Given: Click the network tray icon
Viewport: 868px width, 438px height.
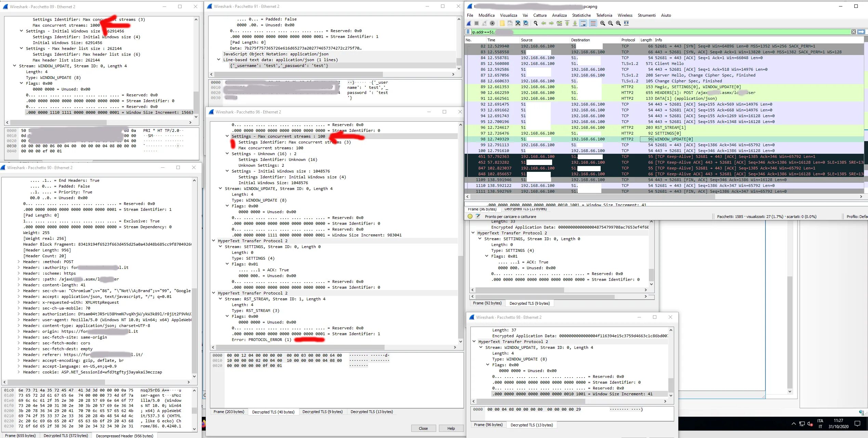Looking at the screenshot, I should tap(802, 424).
